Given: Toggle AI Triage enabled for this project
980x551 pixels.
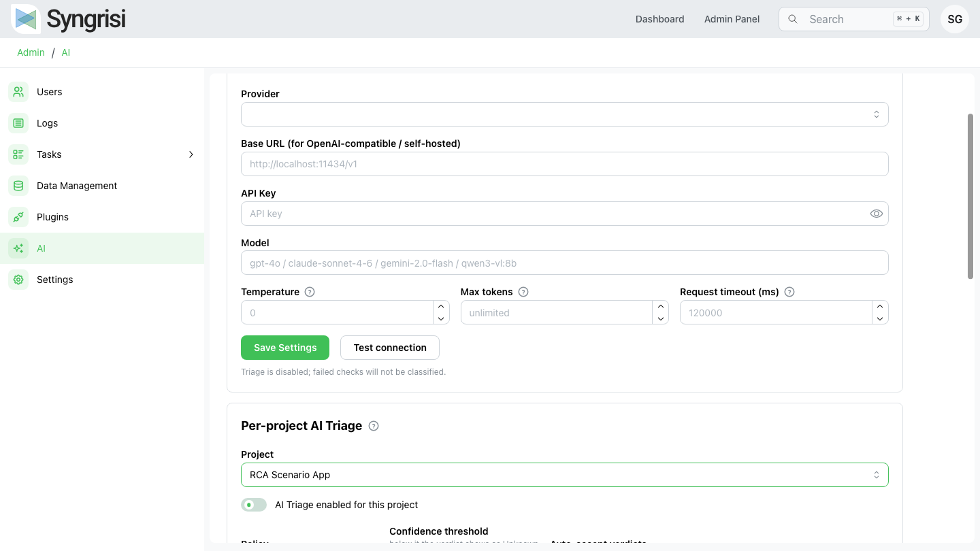Looking at the screenshot, I should (x=254, y=505).
